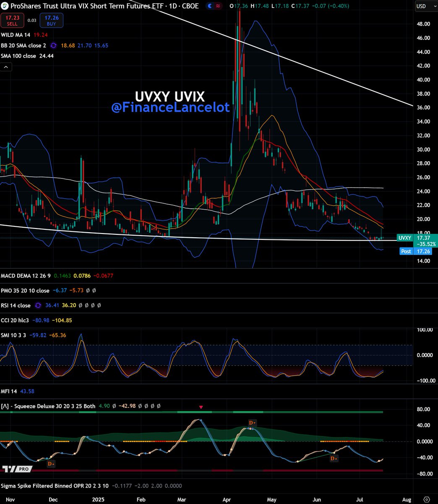
Task: Select the MFI 14 legend
Action: [x=9, y=391]
